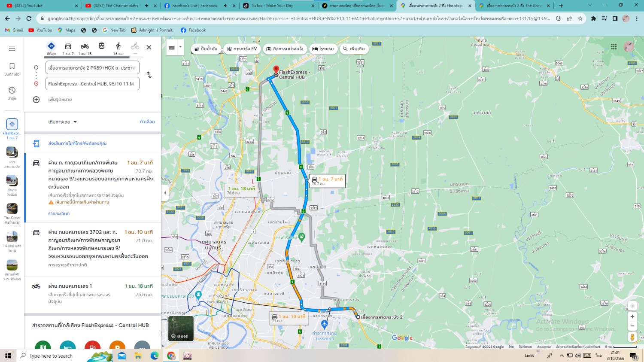
Task: Open the Google Maps hamburger menu
Action: pyautogui.click(x=12, y=49)
